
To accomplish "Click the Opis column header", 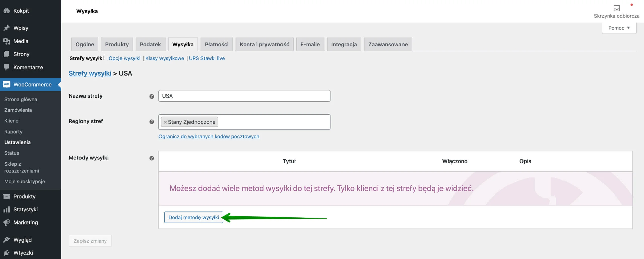I will click(525, 161).
